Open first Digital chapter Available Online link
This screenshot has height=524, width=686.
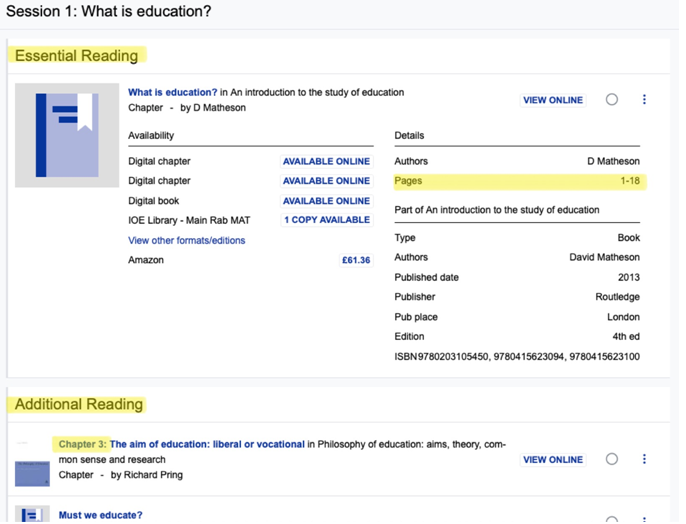click(x=326, y=161)
